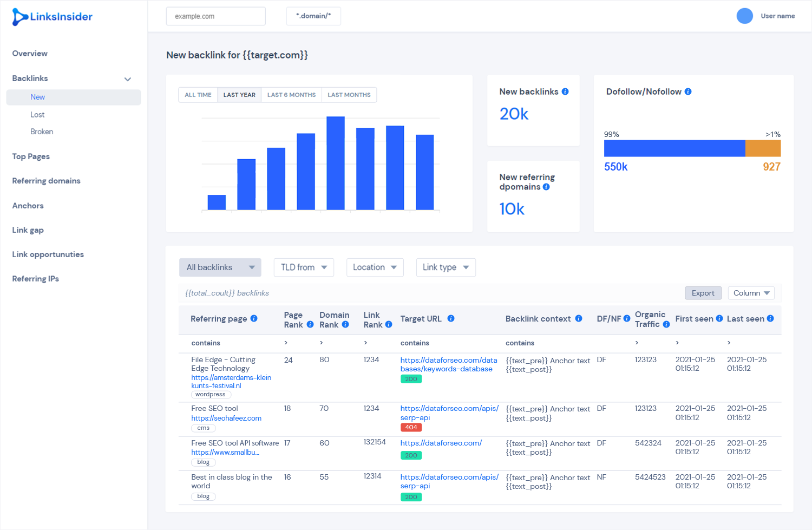The height and width of the screenshot is (530, 812).
Task: Open Top Pages in sidebar
Action: (x=31, y=156)
